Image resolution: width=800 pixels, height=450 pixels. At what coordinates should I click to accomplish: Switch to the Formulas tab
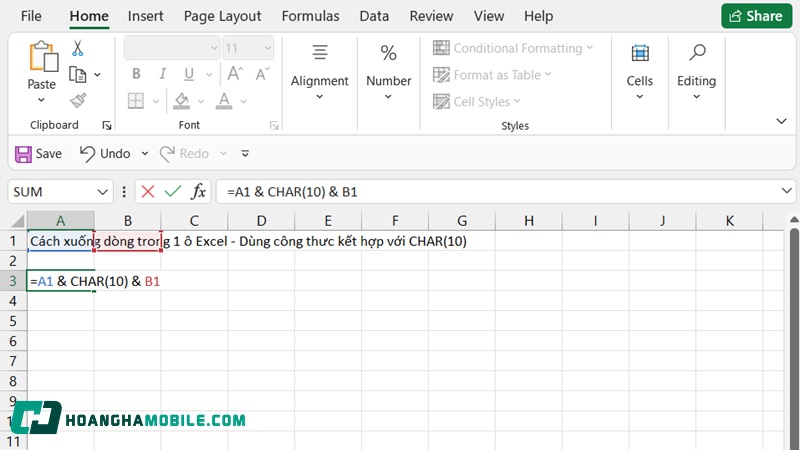[310, 16]
